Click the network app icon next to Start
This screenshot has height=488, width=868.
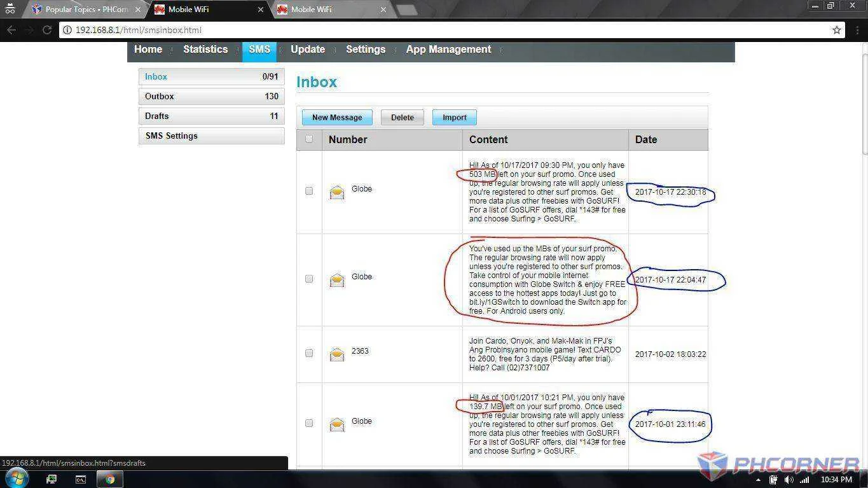(x=52, y=480)
